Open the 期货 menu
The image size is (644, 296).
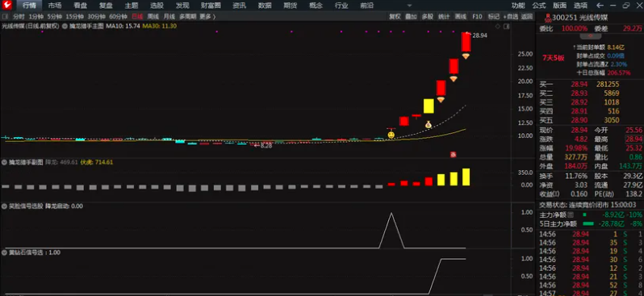tap(291, 6)
